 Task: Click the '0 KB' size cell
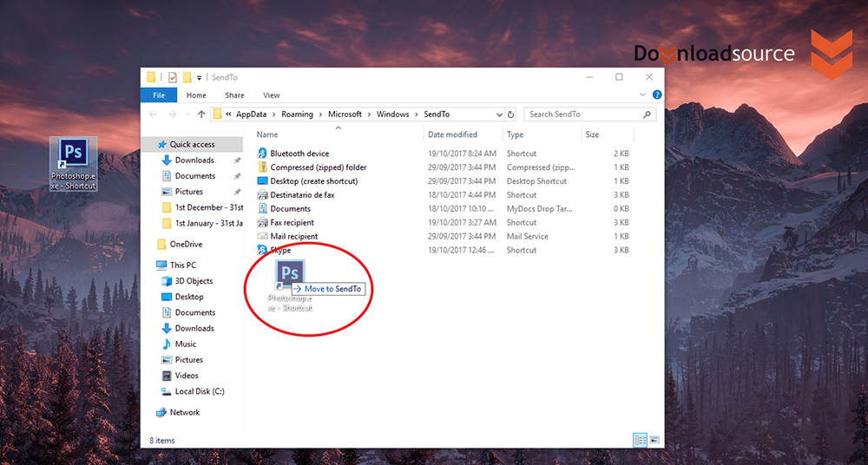tap(621, 209)
